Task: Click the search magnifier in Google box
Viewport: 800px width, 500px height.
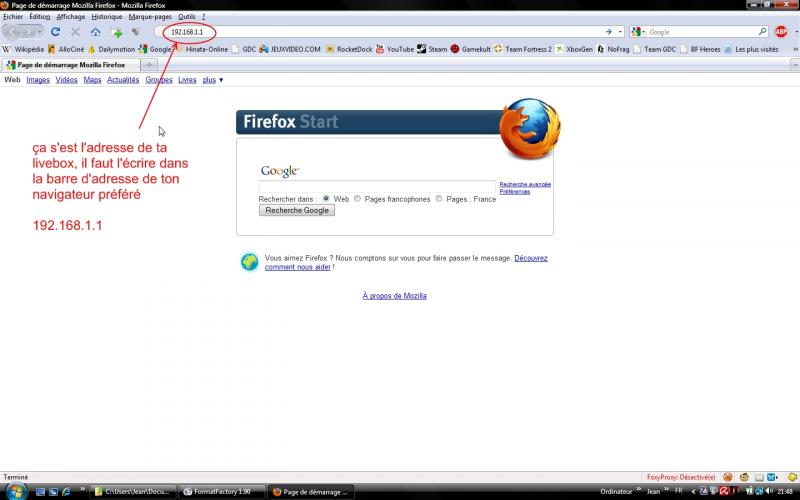Action: 762,32
